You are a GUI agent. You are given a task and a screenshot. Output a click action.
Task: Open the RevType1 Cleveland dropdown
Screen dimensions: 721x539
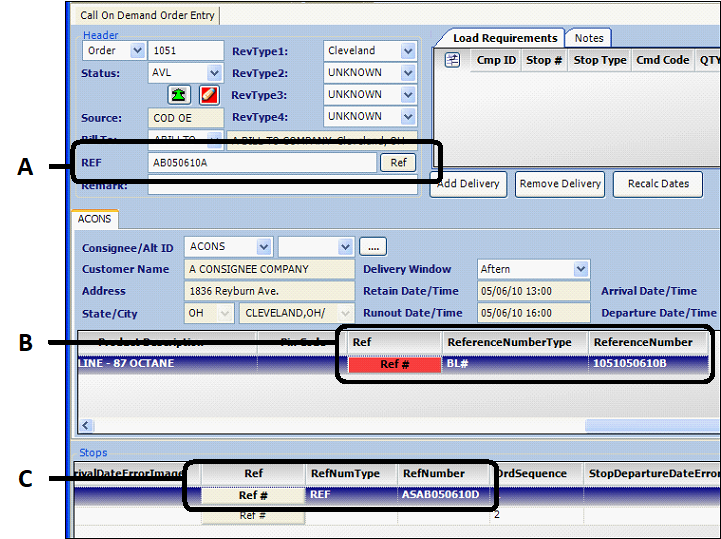coord(408,51)
